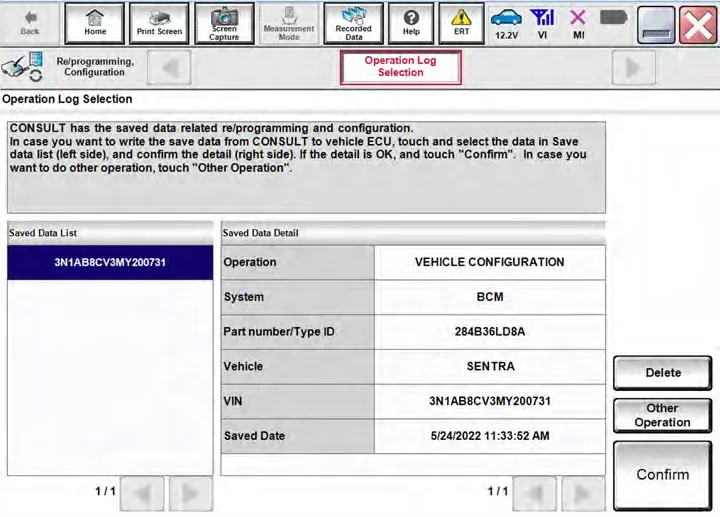Click the SENTRA vehicle value
This screenshot has width=720, height=517.
point(489,366)
